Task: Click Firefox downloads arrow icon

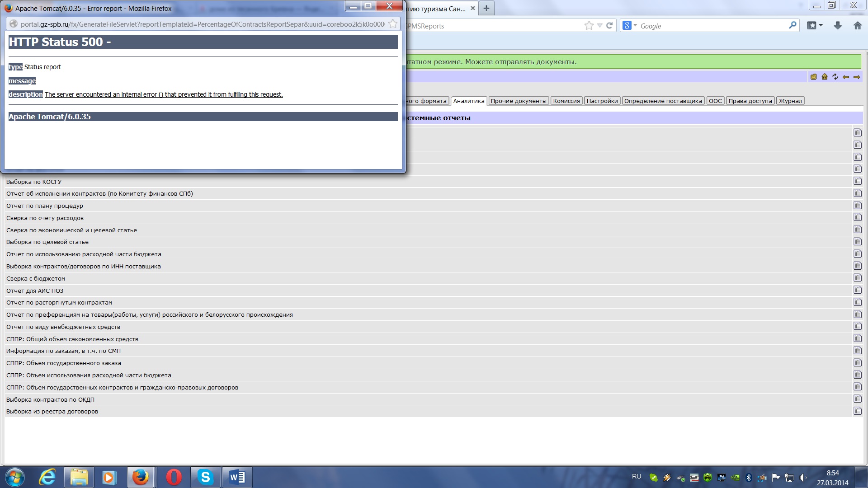Action: coord(838,26)
